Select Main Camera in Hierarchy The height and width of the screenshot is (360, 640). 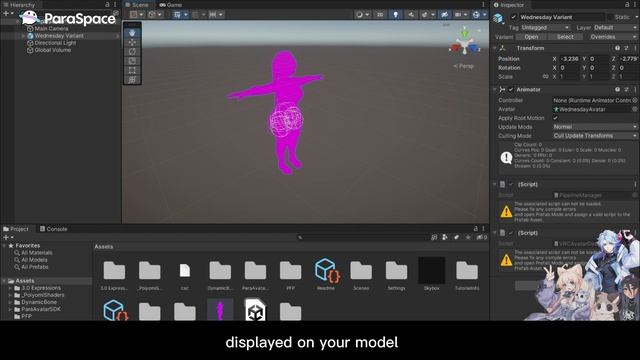51,29
